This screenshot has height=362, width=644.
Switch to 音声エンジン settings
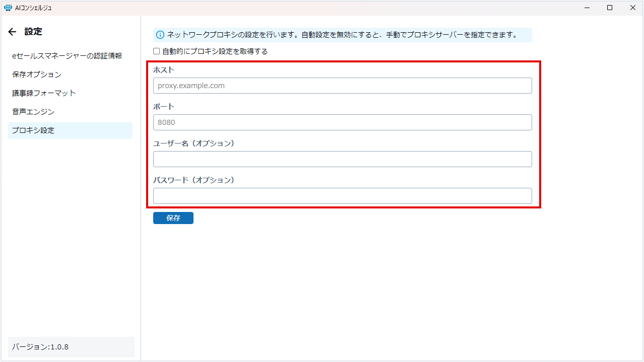tap(33, 112)
